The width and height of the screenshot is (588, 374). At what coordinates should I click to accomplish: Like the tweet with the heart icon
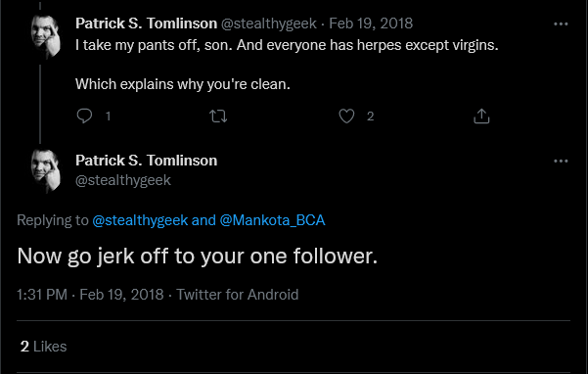coord(346,116)
